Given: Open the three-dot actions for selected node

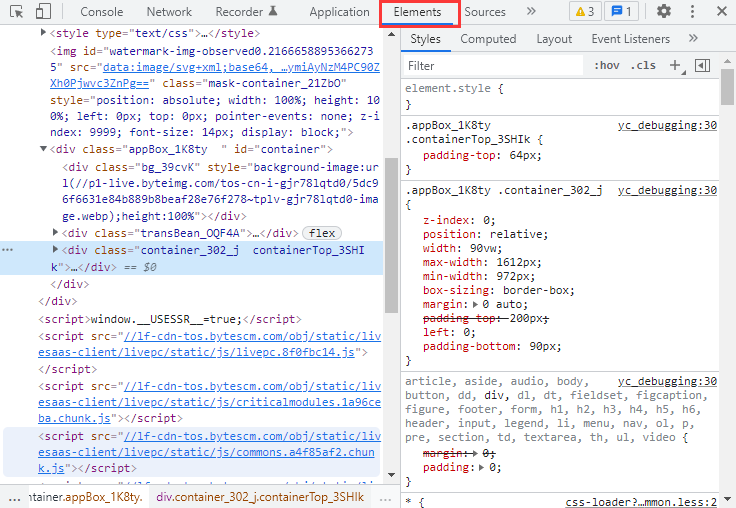Looking at the screenshot, I should pyautogui.click(x=8, y=249).
